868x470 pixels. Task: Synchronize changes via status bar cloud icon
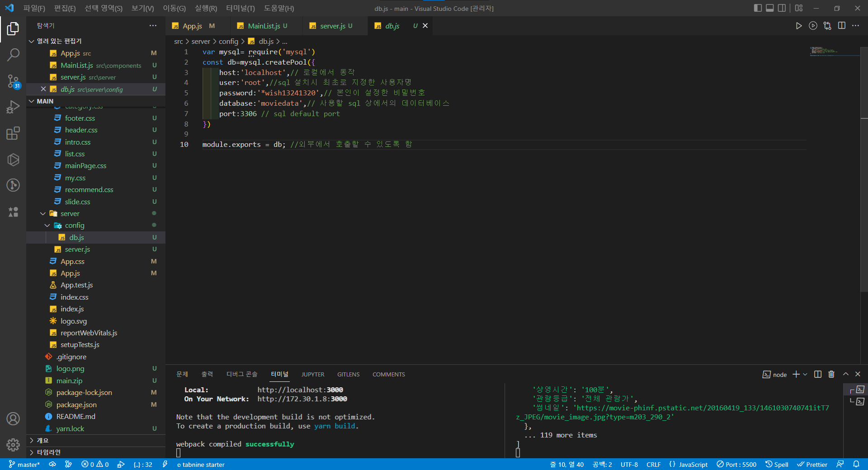click(x=52, y=464)
